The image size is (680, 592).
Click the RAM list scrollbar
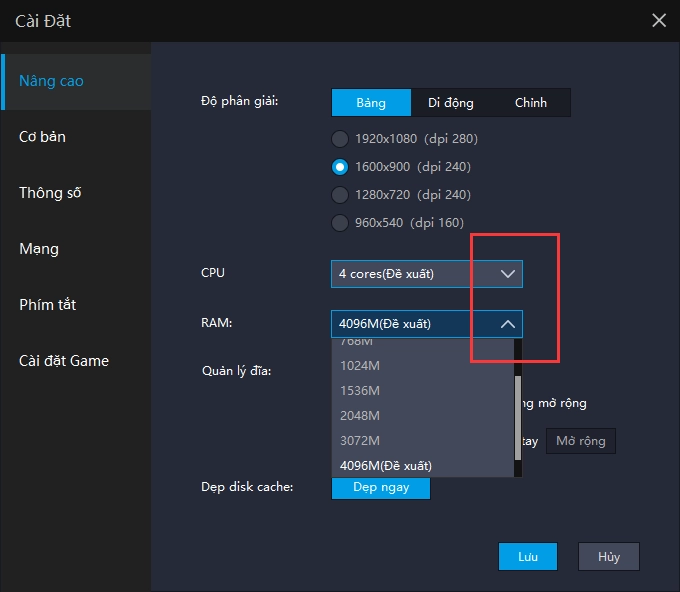(x=517, y=415)
